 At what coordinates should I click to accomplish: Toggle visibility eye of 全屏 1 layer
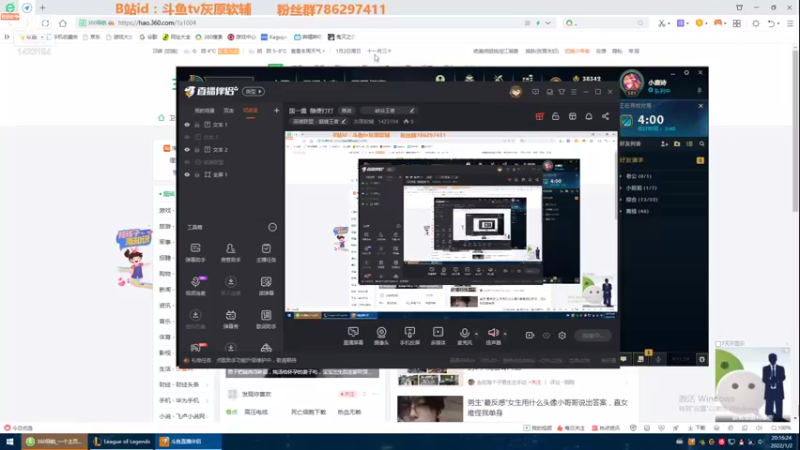coord(187,174)
